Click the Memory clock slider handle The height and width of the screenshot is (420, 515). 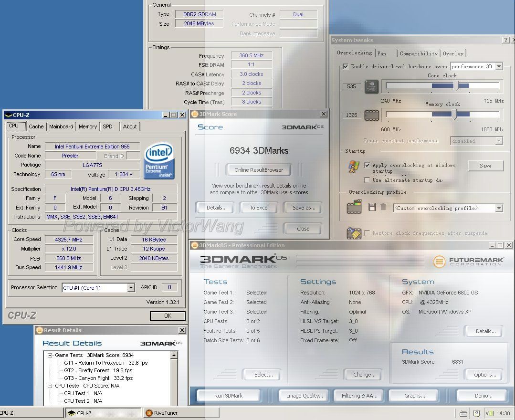coord(454,114)
